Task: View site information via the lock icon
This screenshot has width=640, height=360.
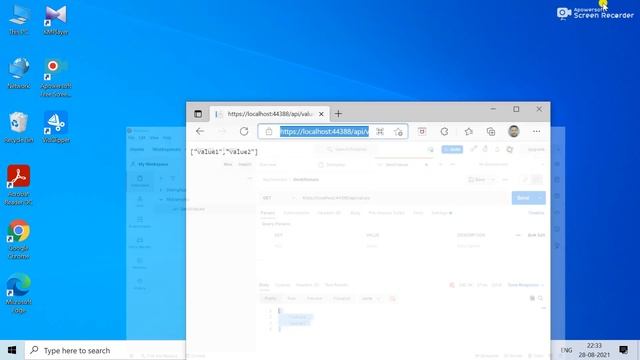Action: point(269,131)
